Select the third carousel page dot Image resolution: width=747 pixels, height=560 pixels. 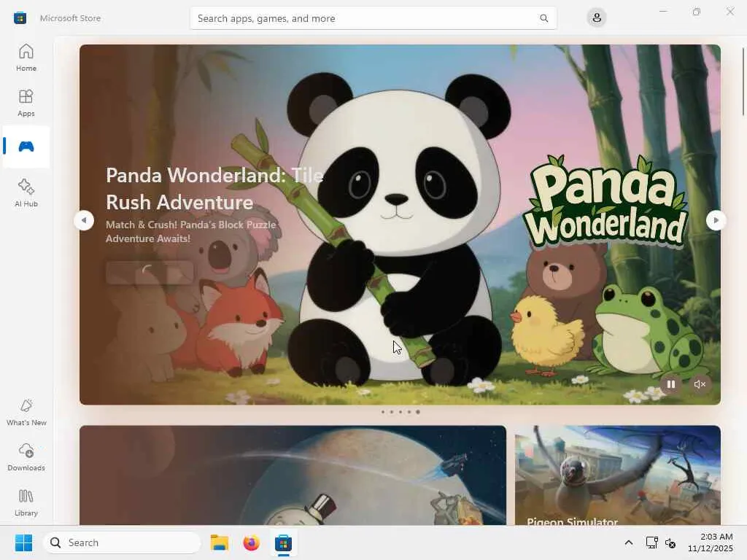pos(400,412)
